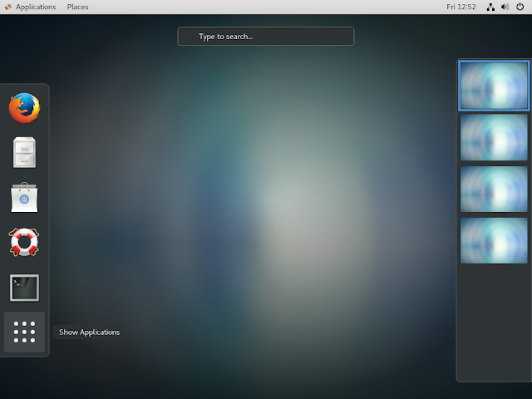
Task: Click the volume speaker icon
Action: [x=505, y=7]
